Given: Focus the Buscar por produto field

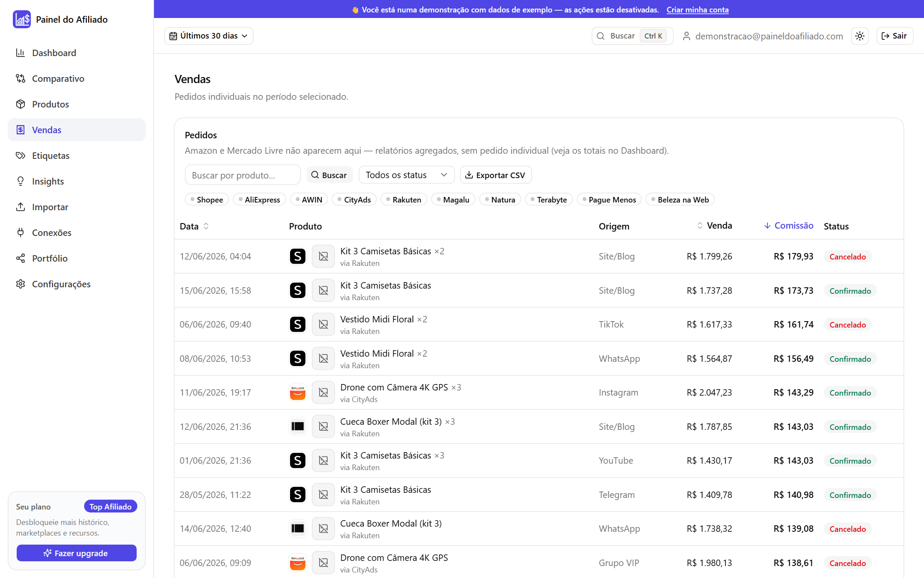Looking at the screenshot, I should (x=243, y=175).
